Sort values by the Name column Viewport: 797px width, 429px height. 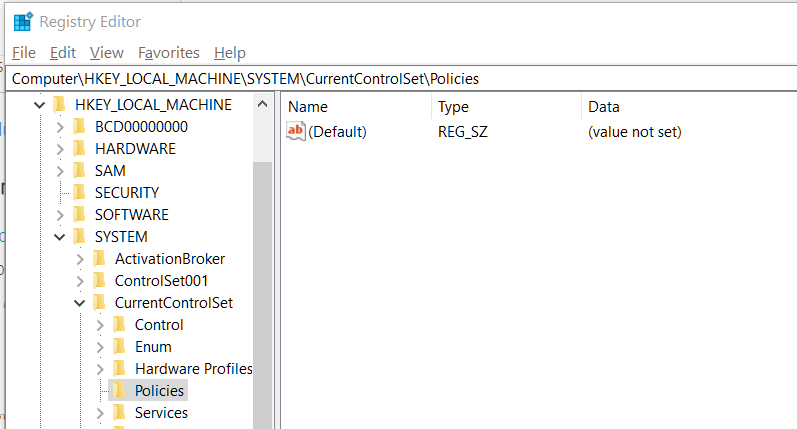(356, 107)
